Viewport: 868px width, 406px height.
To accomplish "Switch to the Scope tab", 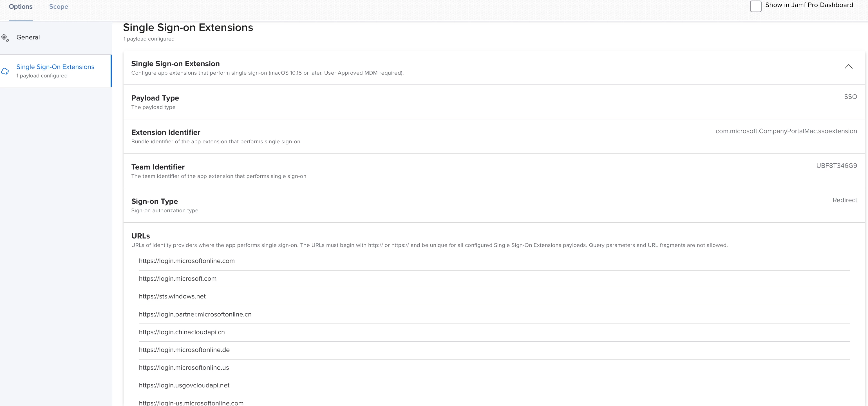I will [59, 7].
